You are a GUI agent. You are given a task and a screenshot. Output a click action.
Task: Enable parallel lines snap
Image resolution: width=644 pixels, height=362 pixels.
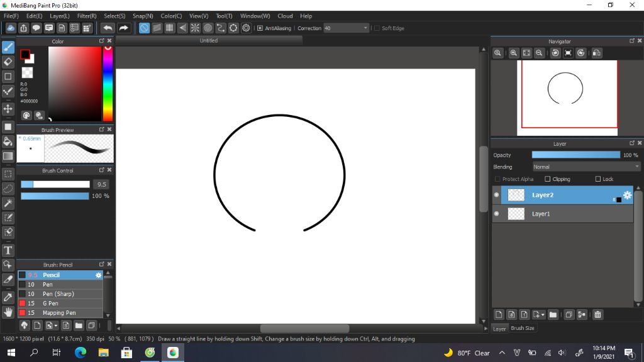157,28
